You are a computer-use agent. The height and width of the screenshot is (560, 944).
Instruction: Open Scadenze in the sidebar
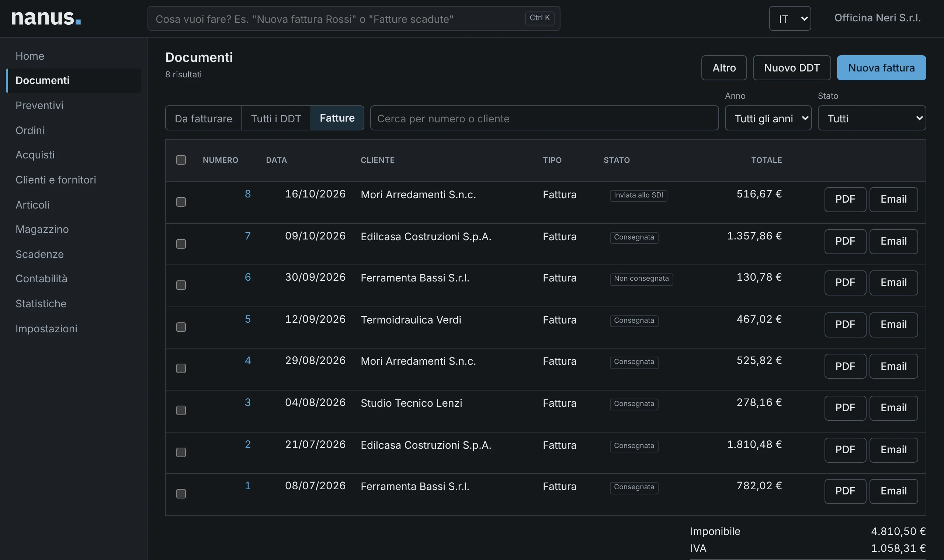pos(74,254)
